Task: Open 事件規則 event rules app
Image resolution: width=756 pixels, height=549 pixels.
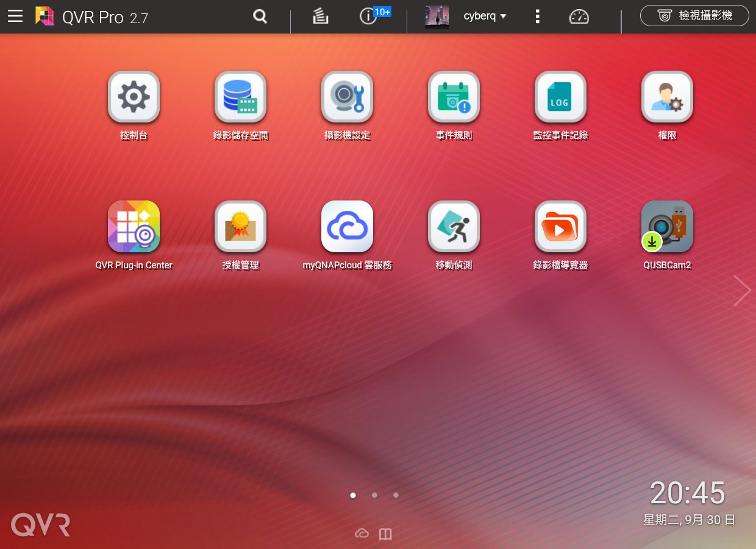Action: click(x=454, y=97)
